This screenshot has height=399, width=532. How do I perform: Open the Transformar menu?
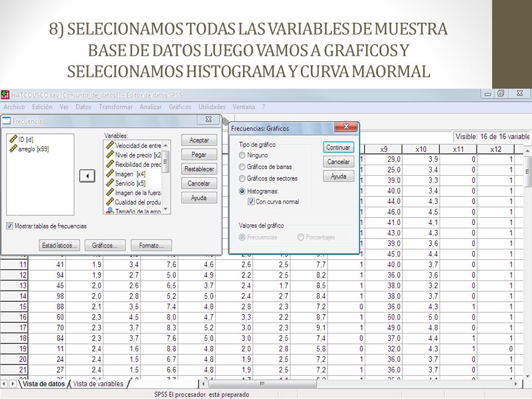click(115, 107)
